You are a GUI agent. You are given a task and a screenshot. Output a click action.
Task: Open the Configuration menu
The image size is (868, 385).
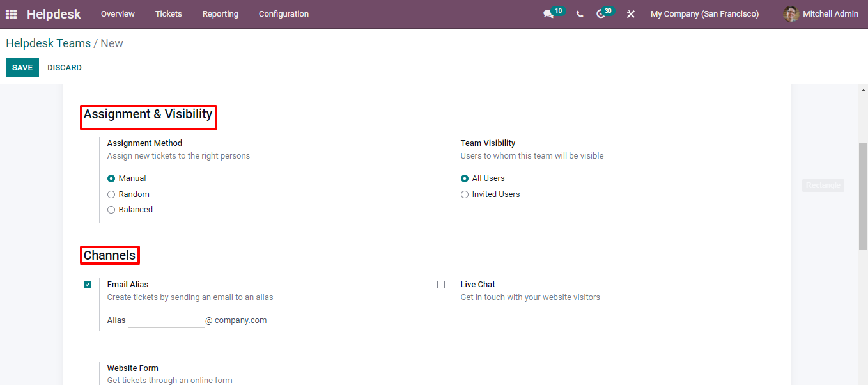(x=284, y=14)
